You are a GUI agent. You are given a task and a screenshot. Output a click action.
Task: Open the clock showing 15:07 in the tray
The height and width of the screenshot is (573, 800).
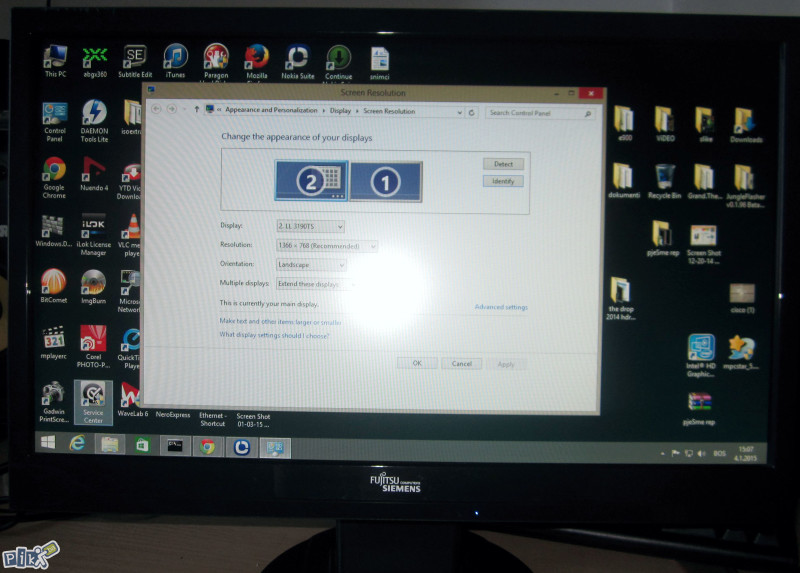[x=746, y=454]
